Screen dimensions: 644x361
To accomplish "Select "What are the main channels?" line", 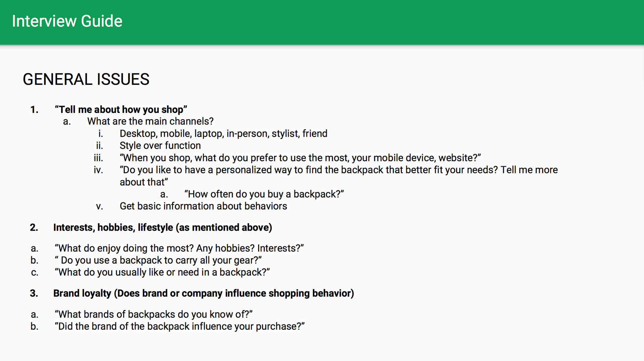I will (150, 121).
